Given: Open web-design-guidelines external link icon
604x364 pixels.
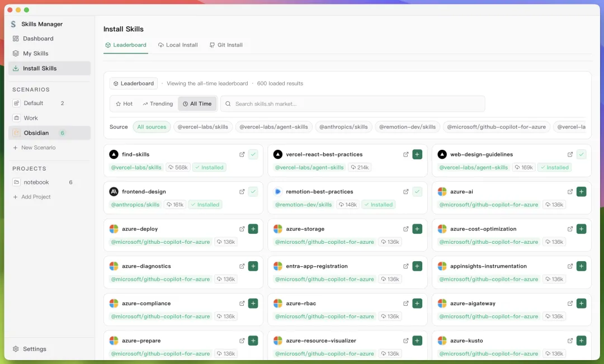Looking at the screenshot, I should point(570,154).
